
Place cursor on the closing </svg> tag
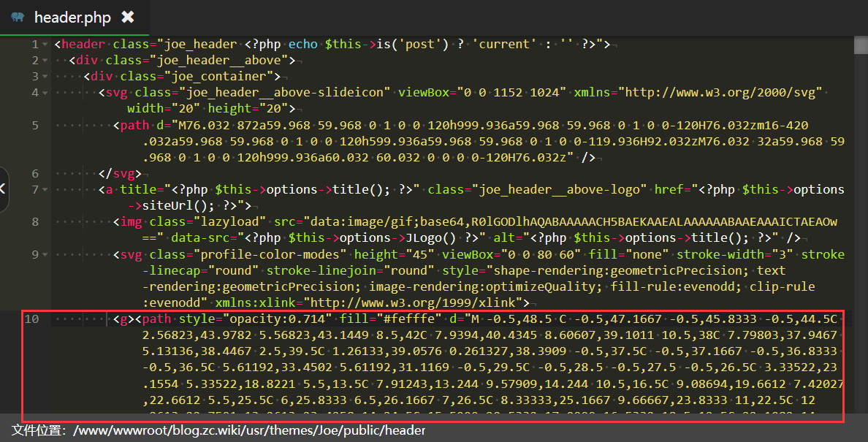tap(120, 174)
